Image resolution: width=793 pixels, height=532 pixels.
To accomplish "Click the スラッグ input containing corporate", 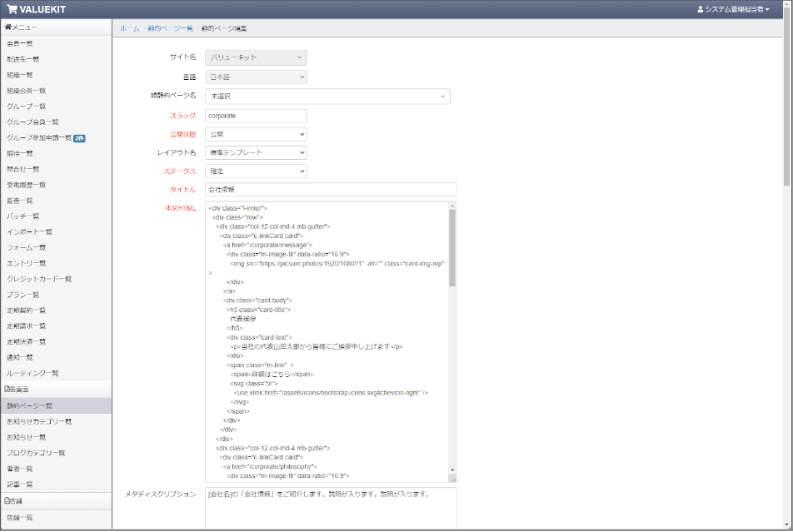I will (256, 116).
